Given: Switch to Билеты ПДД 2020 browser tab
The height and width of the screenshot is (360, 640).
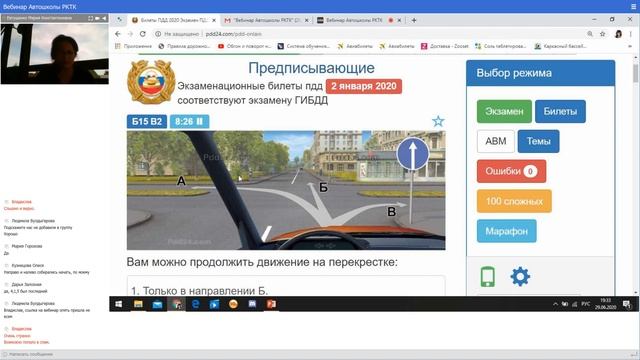Looking at the screenshot, I should (x=174, y=20).
